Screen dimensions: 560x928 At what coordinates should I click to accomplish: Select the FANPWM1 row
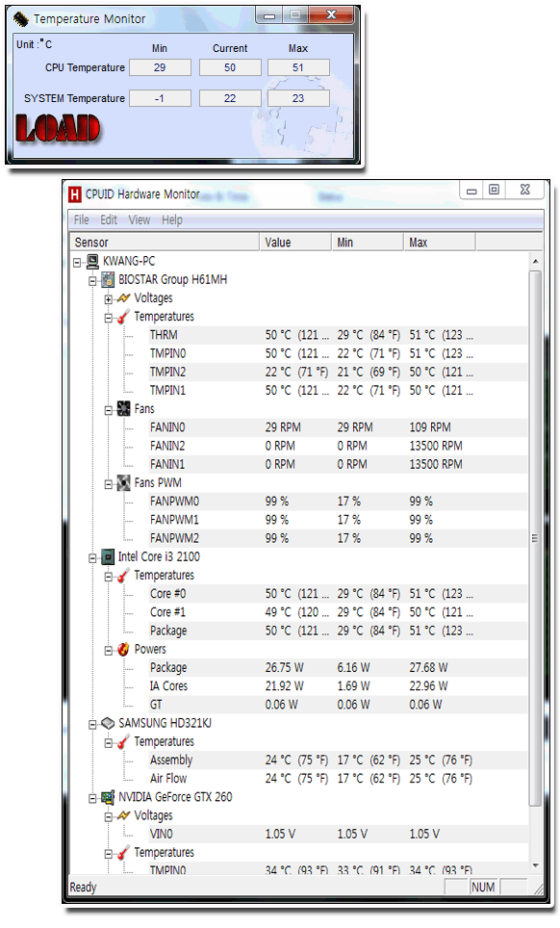338,520
